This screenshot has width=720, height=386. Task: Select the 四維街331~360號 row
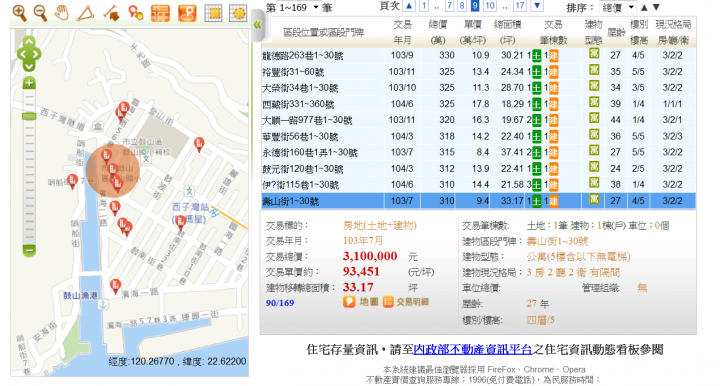(x=478, y=104)
